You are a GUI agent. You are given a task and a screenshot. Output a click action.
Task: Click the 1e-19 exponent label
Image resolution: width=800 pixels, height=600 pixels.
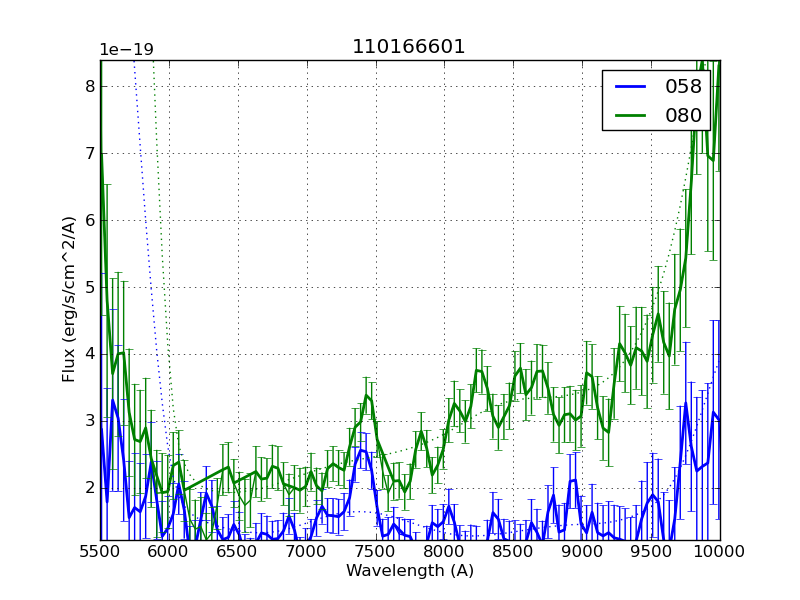tap(126, 50)
